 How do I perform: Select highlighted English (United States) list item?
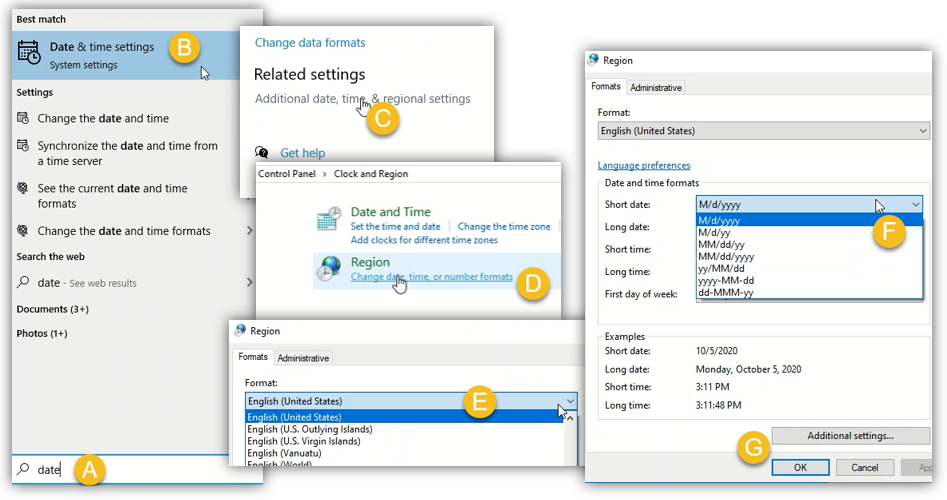pyautogui.click(x=405, y=417)
